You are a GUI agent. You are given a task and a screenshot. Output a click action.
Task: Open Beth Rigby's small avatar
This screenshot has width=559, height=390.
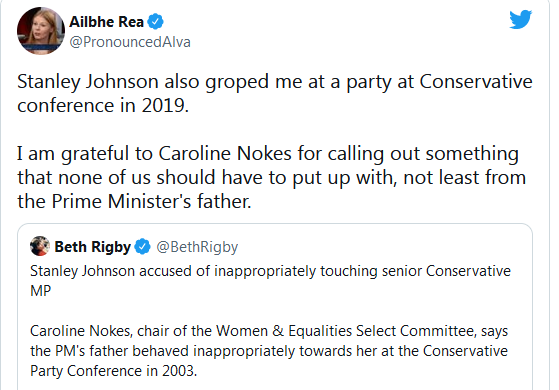coord(40,246)
